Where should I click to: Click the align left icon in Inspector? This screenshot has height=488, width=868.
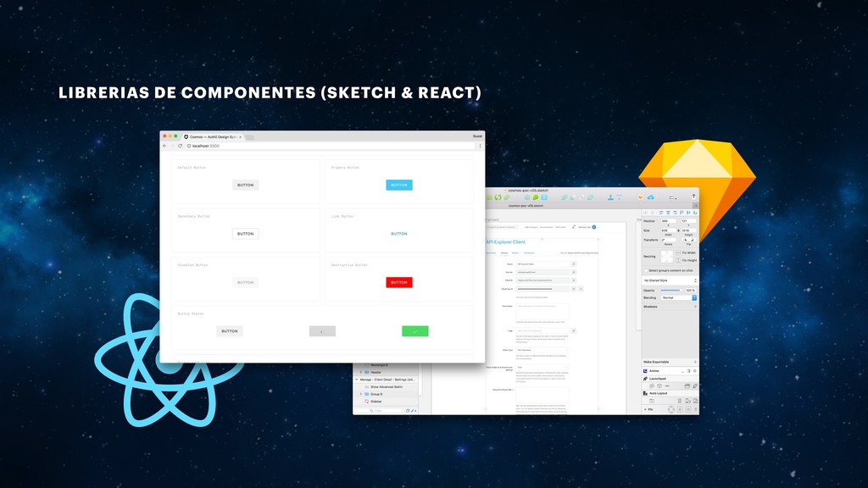pyautogui.click(x=661, y=213)
